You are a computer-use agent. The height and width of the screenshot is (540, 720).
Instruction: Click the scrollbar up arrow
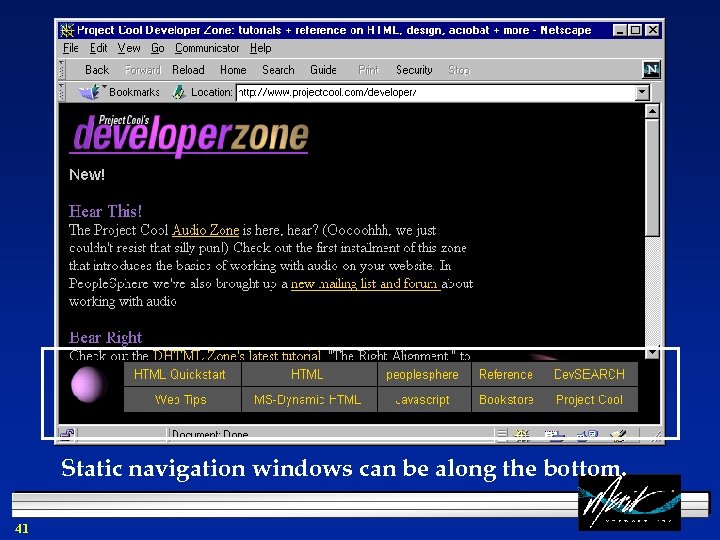[652, 112]
